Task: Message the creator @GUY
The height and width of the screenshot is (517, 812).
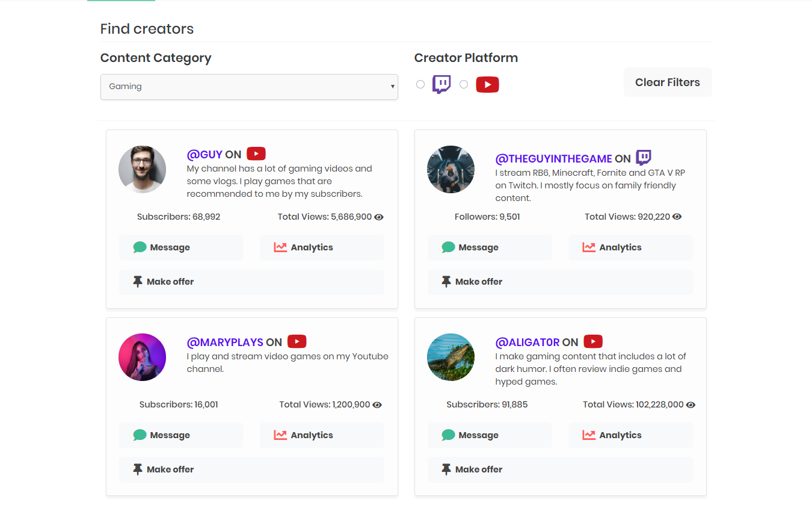Action: tap(181, 247)
